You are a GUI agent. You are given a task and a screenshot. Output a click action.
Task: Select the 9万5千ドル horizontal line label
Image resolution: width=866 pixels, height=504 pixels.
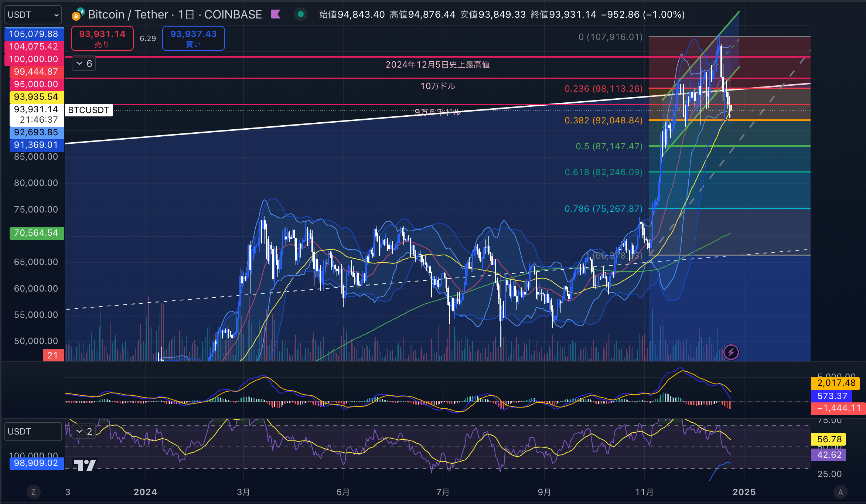[438, 112]
